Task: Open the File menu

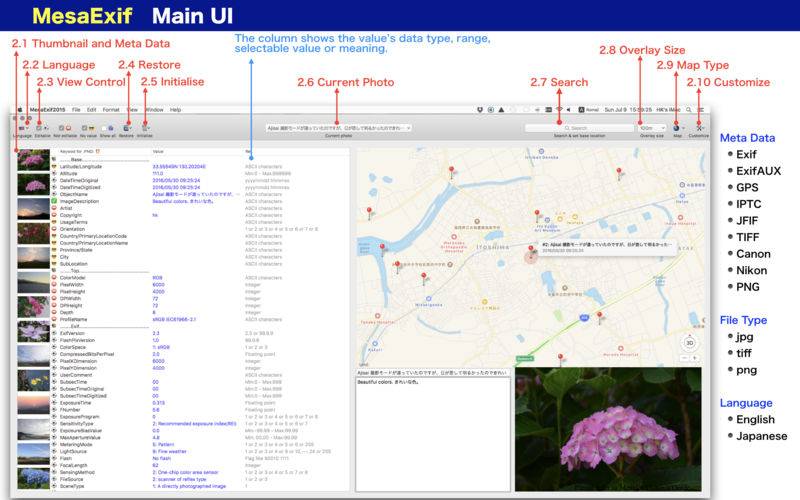Action: pyautogui.click(x=76, y=110)
